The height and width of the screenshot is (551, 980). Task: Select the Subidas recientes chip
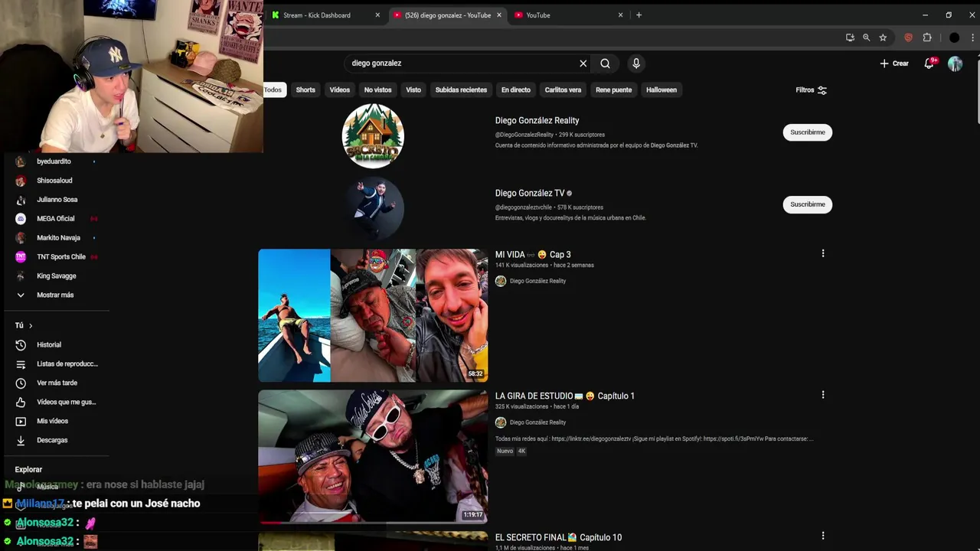(461, 90)
